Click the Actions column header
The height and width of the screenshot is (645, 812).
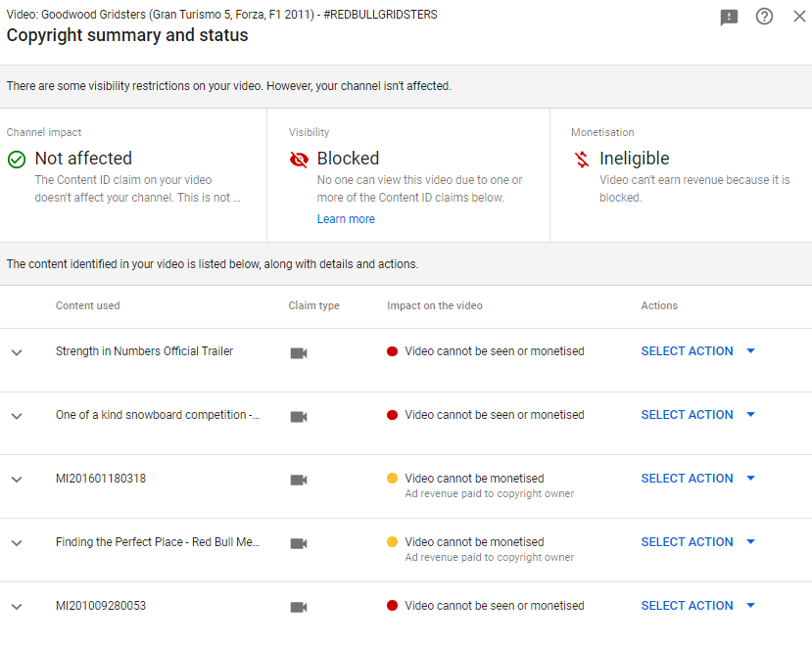(659, 305)
